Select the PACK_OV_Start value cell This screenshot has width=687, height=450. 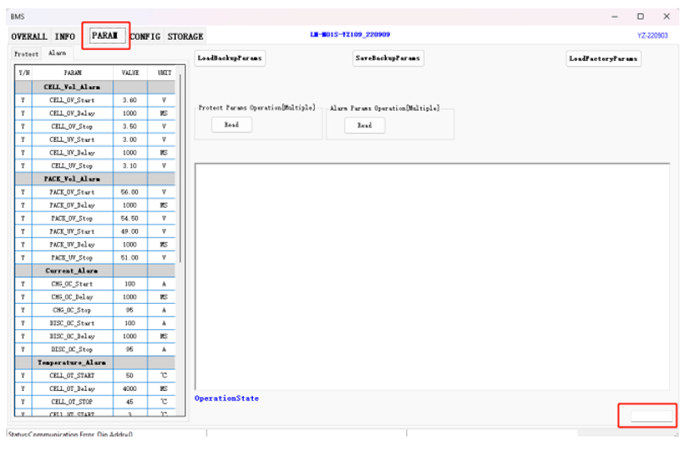coord(130,192)
